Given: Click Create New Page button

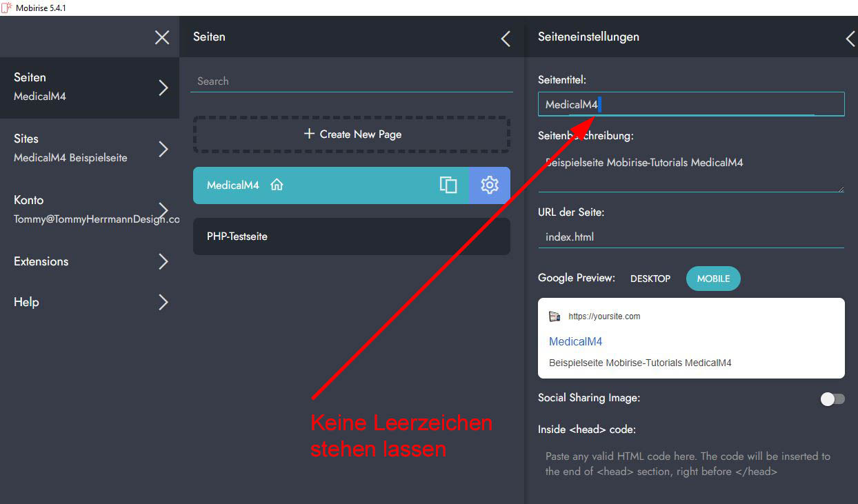Looking at the screenshot, I should (x=352, y=134).
